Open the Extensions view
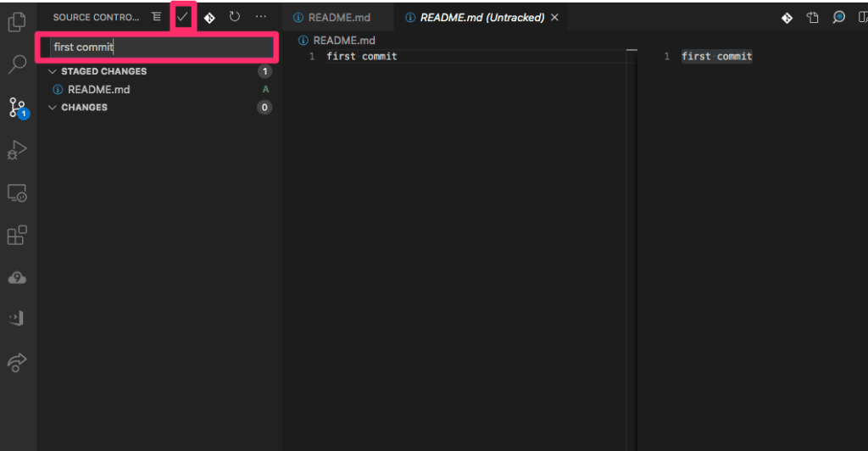Image resolution: width=868 pixels, height=451 pixels. [x=17, y=235]
